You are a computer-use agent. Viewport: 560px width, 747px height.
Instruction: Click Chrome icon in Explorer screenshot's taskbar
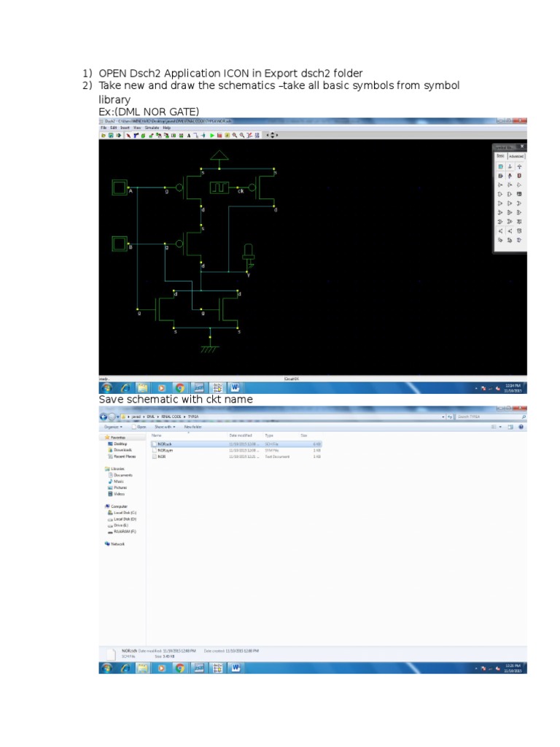(x=179, y=668)
